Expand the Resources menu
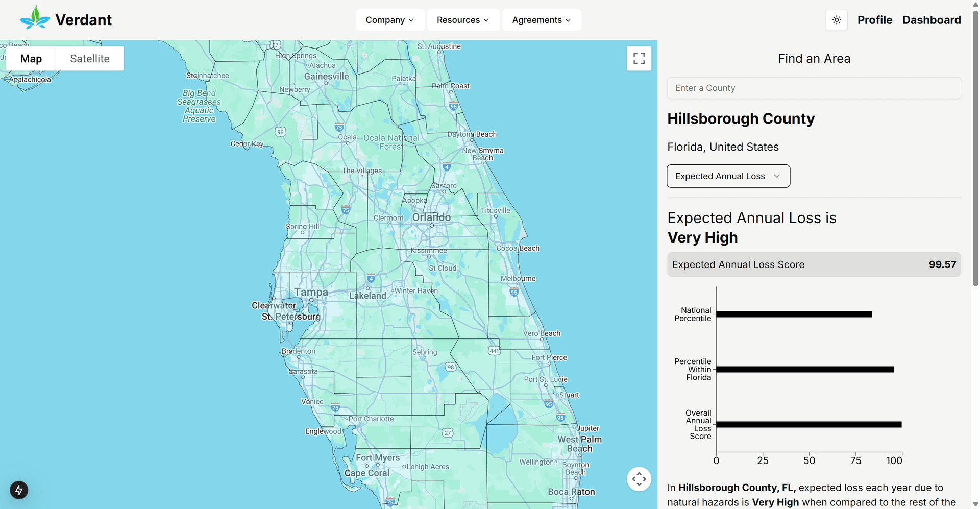980x509 pixels. [462, 20]
